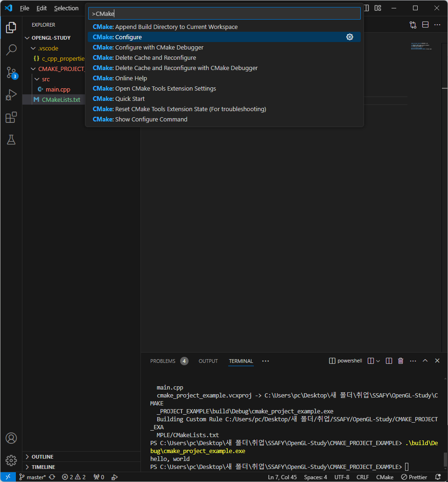Open the Accounts icon

[x=11, y=438]
